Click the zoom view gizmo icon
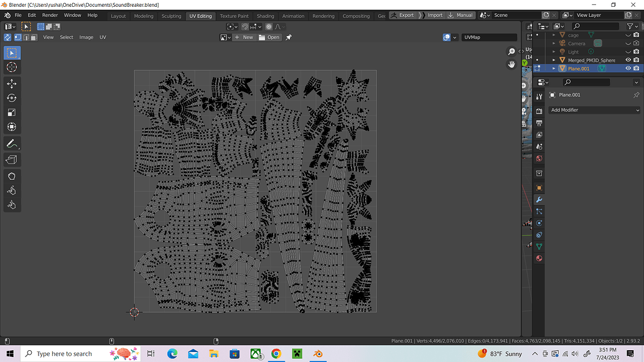Viewport: 644px width, 362px height. coord(511,51)
